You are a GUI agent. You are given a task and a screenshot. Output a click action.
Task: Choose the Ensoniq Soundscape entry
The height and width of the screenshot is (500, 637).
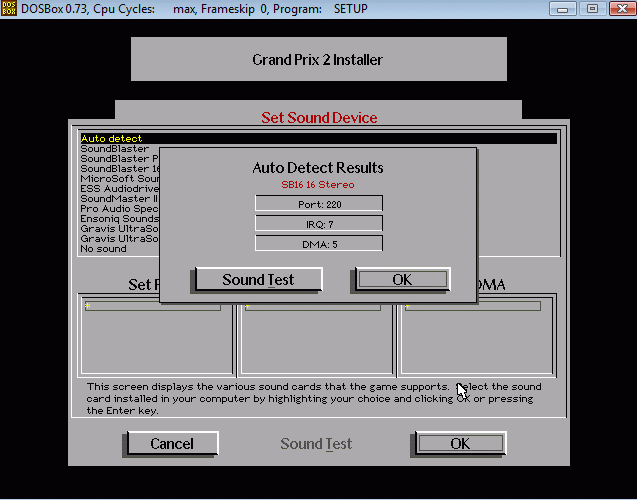tap(119, 219)
